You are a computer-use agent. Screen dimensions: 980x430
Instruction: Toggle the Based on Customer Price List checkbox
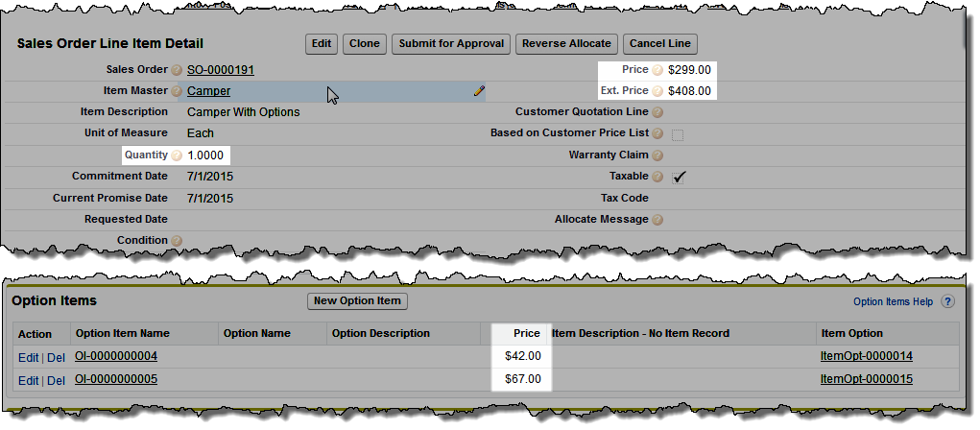pos(678,134)
